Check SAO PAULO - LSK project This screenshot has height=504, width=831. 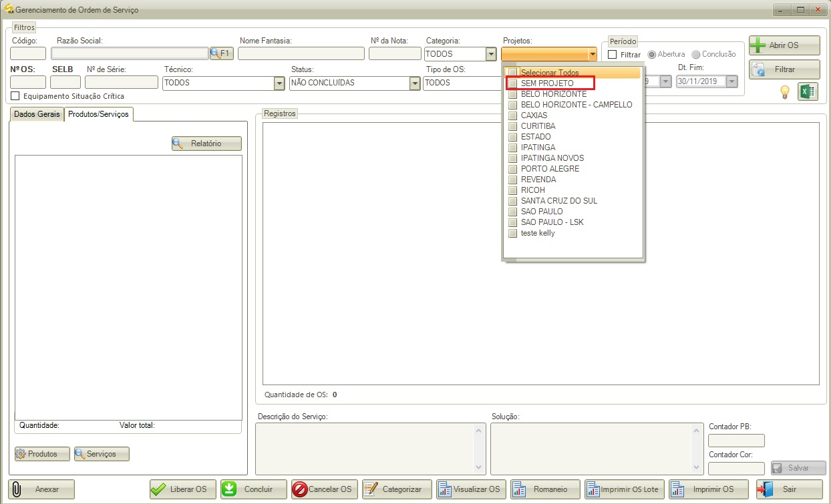point(512,222)
